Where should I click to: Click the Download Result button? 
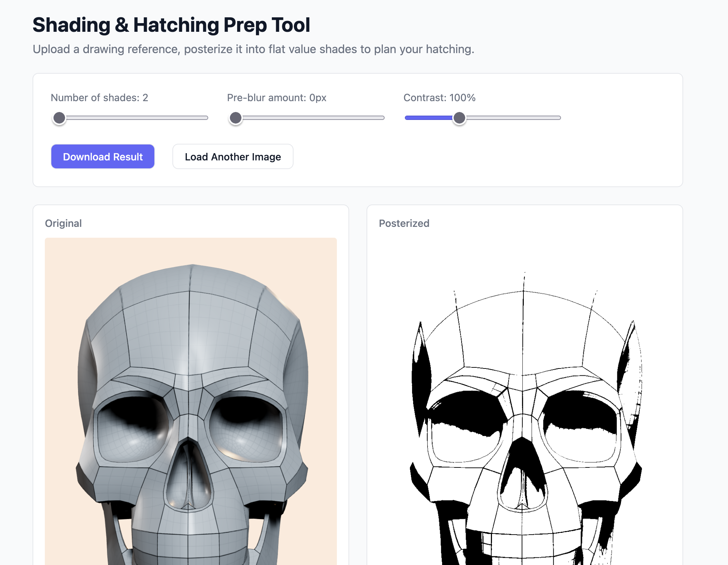click(x=103, y=156)
